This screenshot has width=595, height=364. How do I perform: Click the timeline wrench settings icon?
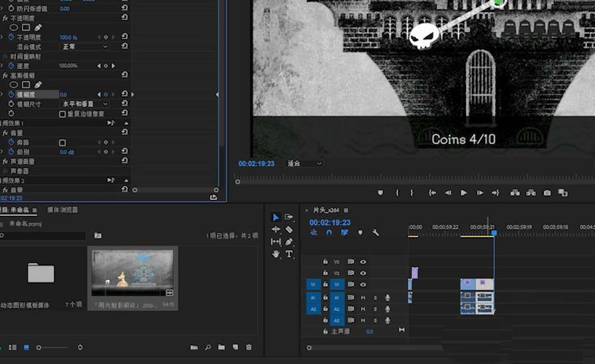pyautogui.click(x=376, y=232)
